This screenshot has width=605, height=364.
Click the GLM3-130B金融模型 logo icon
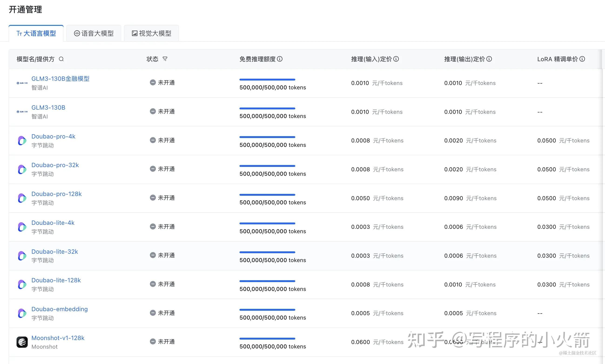coord(22,83)
